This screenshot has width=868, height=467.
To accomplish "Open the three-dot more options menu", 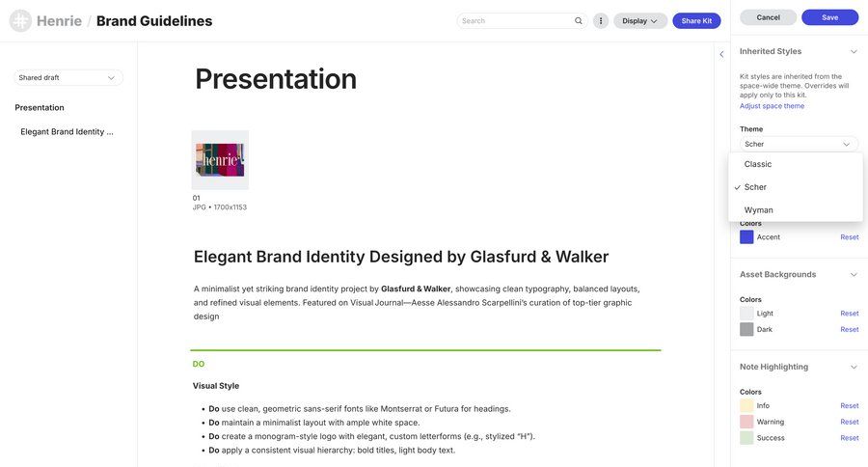I will pos(601,20).
